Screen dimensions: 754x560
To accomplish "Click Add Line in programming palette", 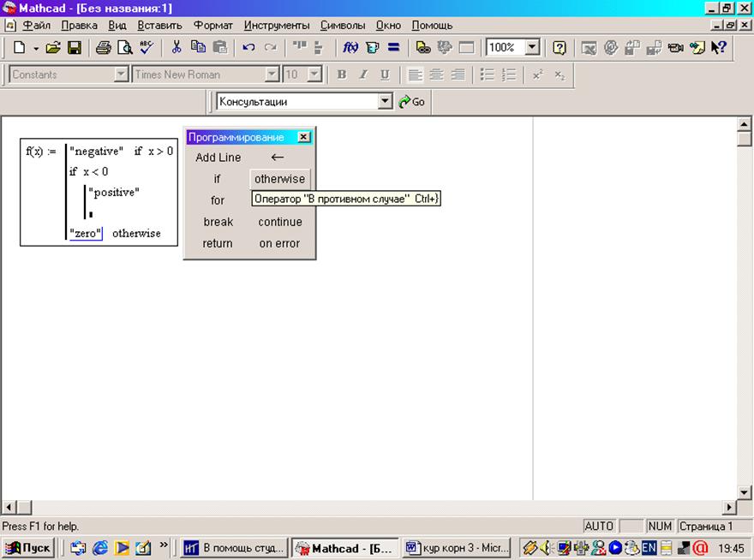I will (218, 158).
